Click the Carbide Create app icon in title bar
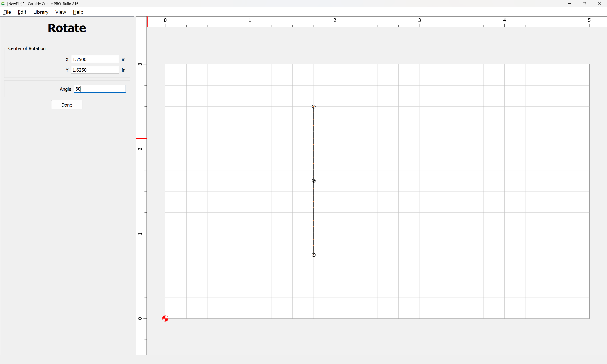The image size is (607, 364). click(x=3, y=4)
